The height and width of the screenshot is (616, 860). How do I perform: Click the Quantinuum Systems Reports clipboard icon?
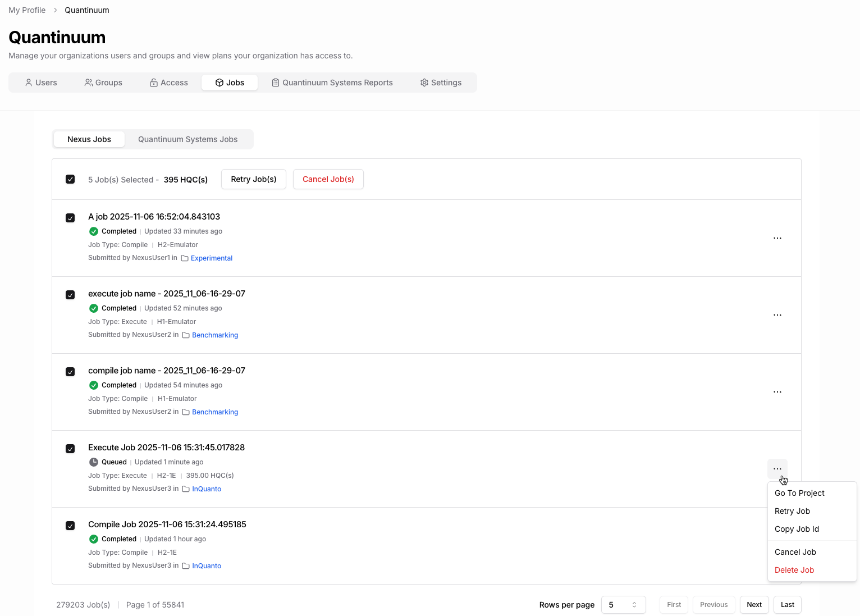(276, 83)
